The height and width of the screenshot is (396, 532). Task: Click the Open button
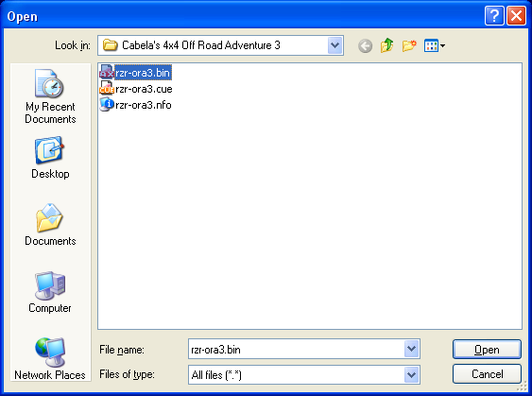tap(487, 349)
